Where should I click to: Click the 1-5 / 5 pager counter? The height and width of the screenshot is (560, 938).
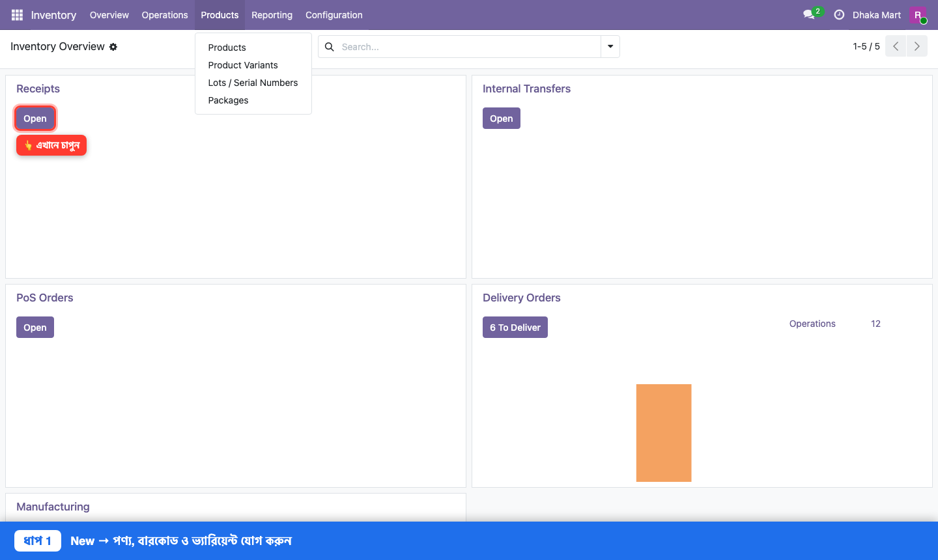click(x=866, y=46)
